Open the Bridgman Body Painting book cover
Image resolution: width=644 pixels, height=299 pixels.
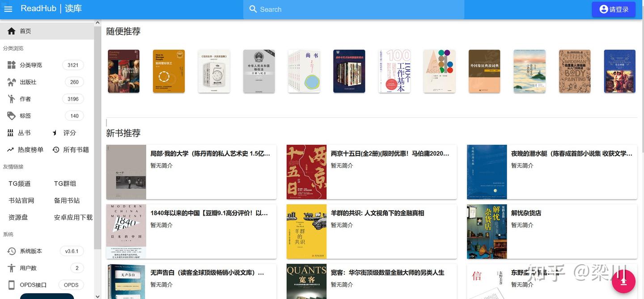[575, 71]
